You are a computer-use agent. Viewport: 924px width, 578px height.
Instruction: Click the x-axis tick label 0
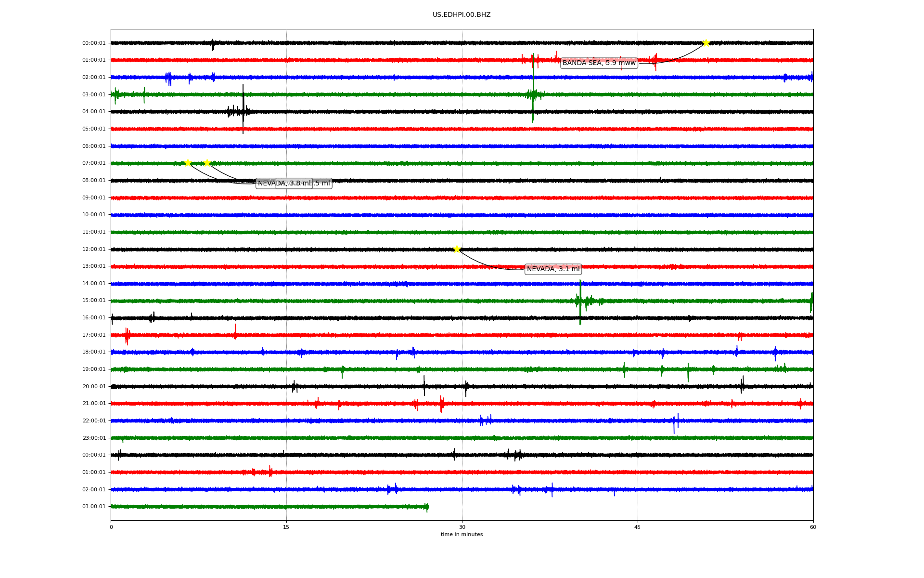click(111, 527)
